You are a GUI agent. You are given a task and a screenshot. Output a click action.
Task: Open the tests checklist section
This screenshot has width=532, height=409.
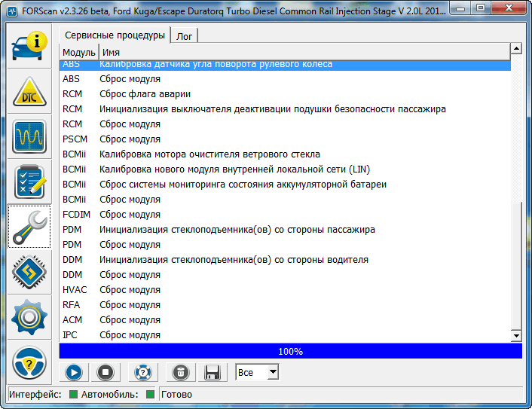click(x=29, y=182)
